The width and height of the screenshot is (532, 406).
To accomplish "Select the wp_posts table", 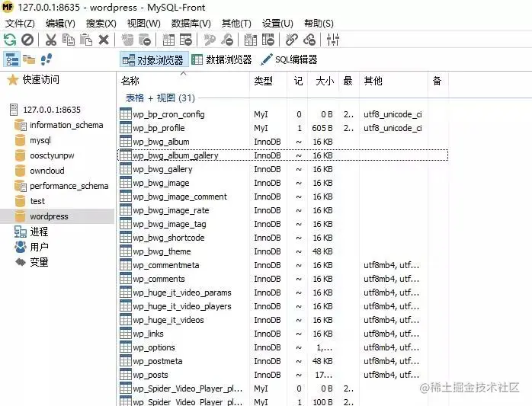I will tap(150, 375).
